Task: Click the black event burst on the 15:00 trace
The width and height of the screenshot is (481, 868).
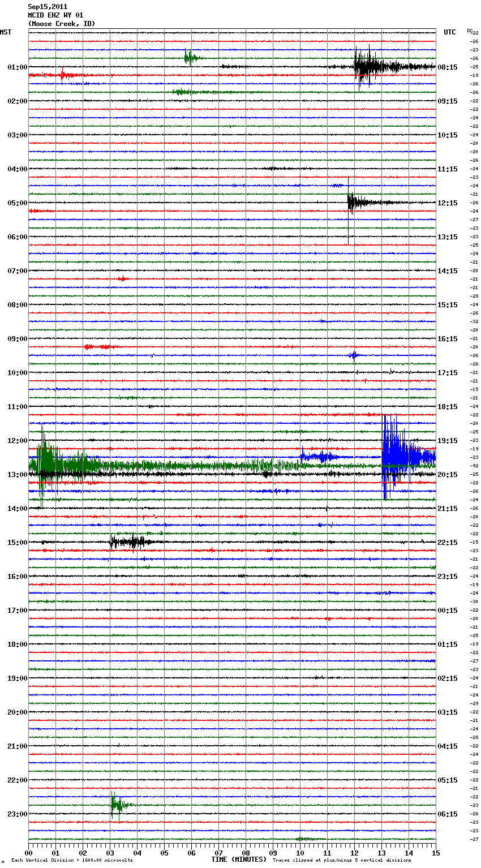Action: [130, 542]
